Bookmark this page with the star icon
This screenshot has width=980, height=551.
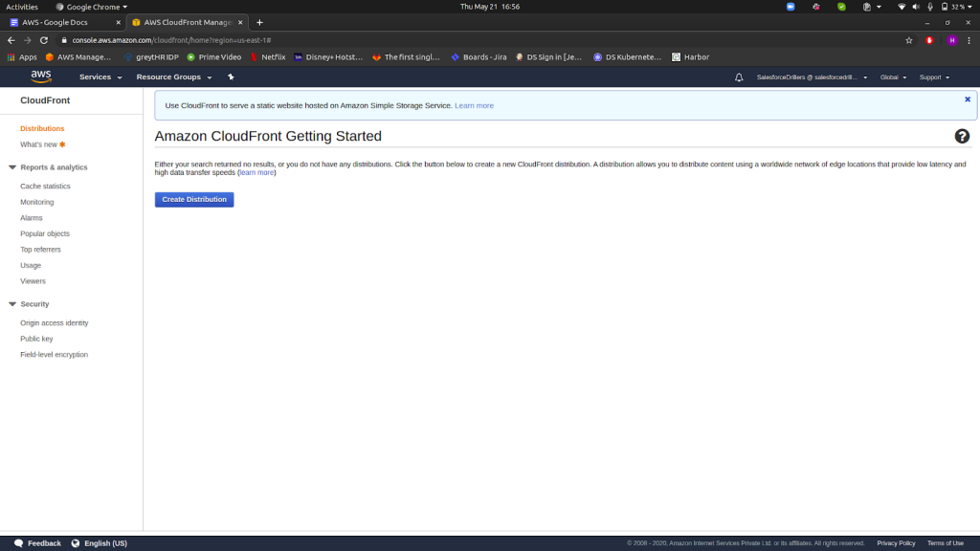[x=909, y=40]
